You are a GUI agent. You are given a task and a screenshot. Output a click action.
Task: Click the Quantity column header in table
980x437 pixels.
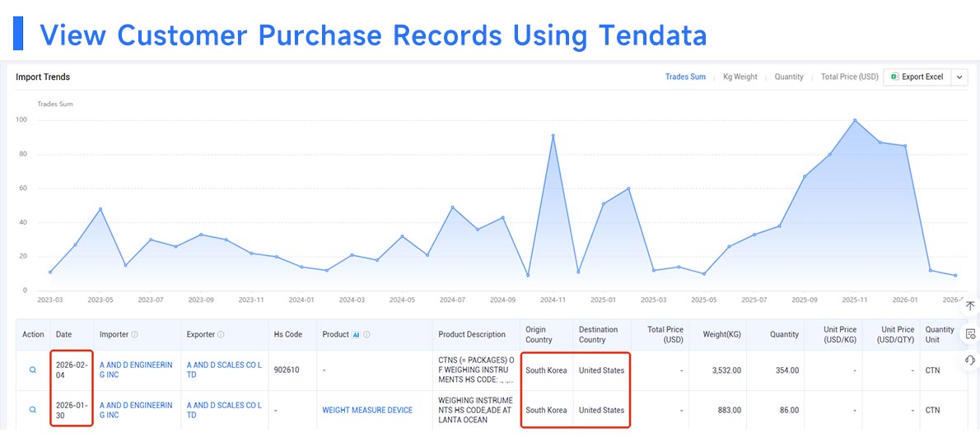click(784, 335)
